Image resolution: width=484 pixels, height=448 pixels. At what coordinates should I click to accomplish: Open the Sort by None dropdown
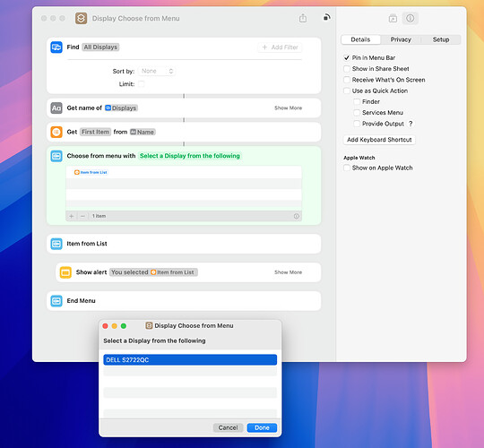pos(157,72)
